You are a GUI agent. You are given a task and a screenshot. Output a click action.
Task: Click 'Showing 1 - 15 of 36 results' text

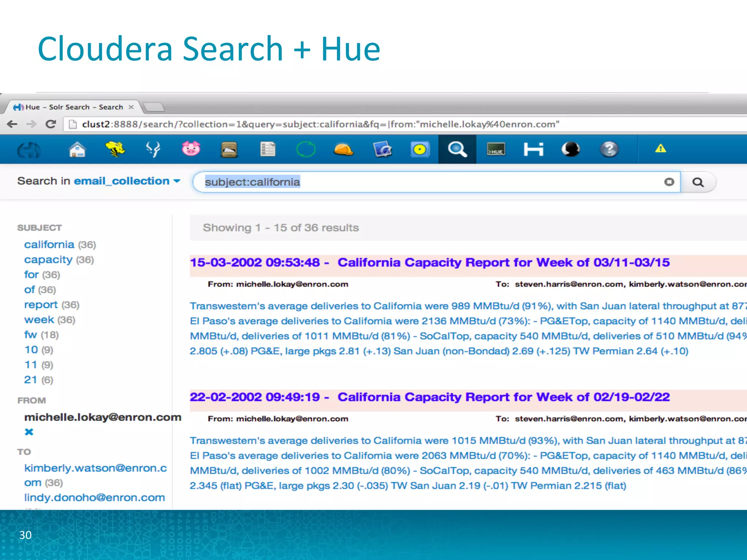coord(281,228)
